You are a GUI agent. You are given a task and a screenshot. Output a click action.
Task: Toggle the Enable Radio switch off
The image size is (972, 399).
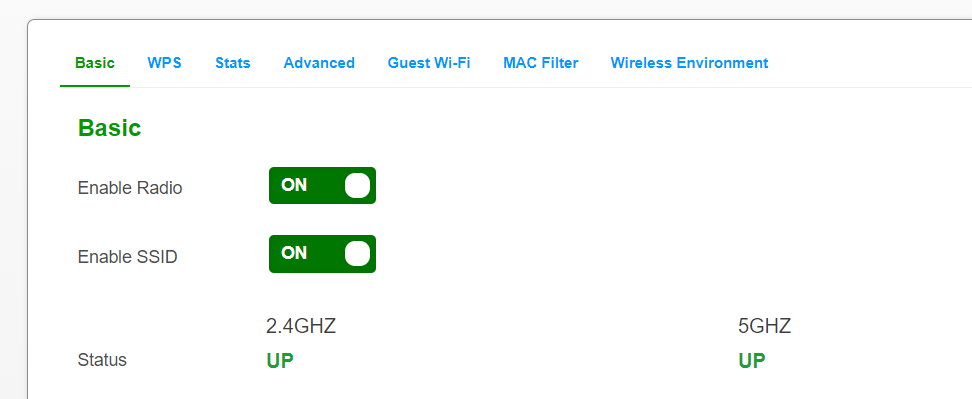click(x=322, y=185)
